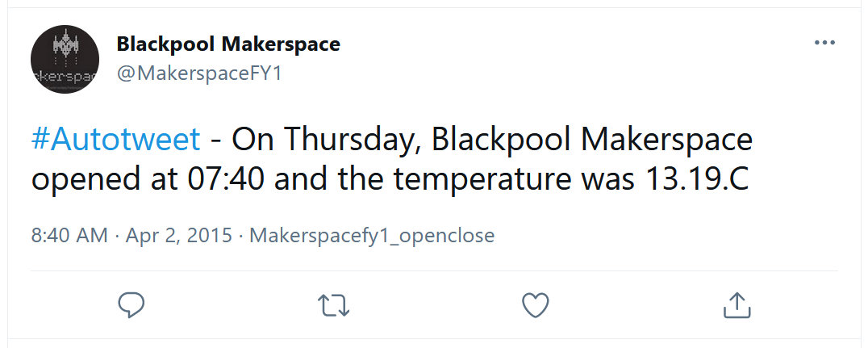This screenshot has height=348, width=868.
Task: Click the 8:40 AM timestamp
Action: click(x=69, y=236)
